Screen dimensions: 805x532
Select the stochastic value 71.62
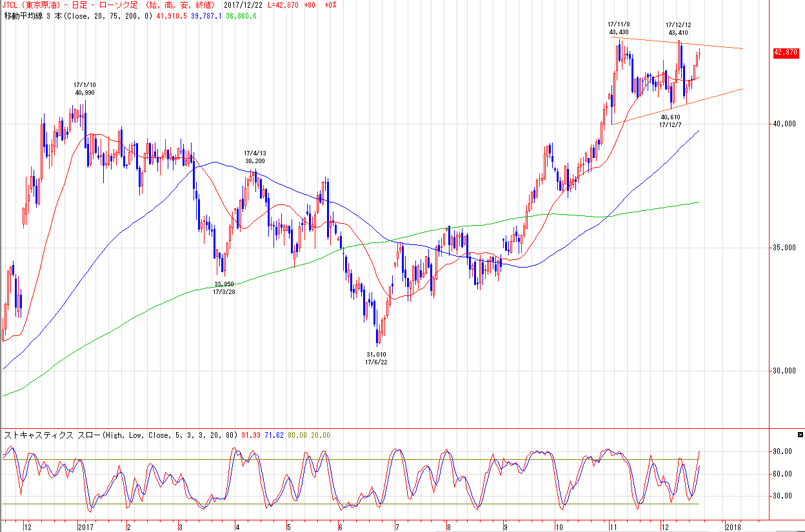coord(274,435)
